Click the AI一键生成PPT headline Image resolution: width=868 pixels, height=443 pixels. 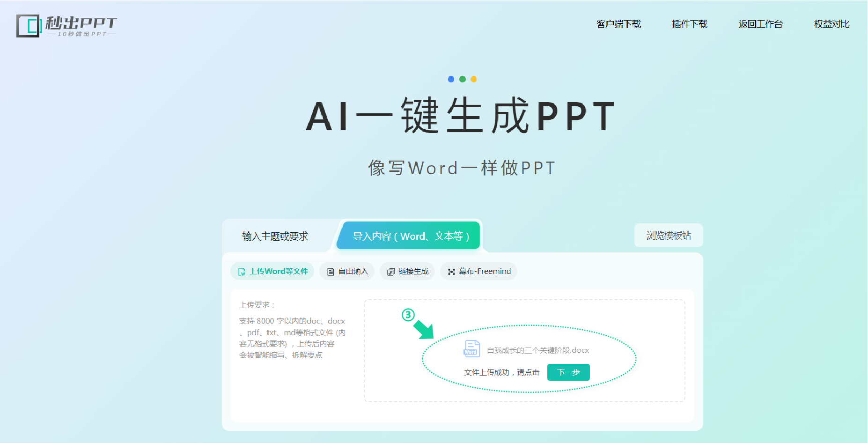click(461, 115)
